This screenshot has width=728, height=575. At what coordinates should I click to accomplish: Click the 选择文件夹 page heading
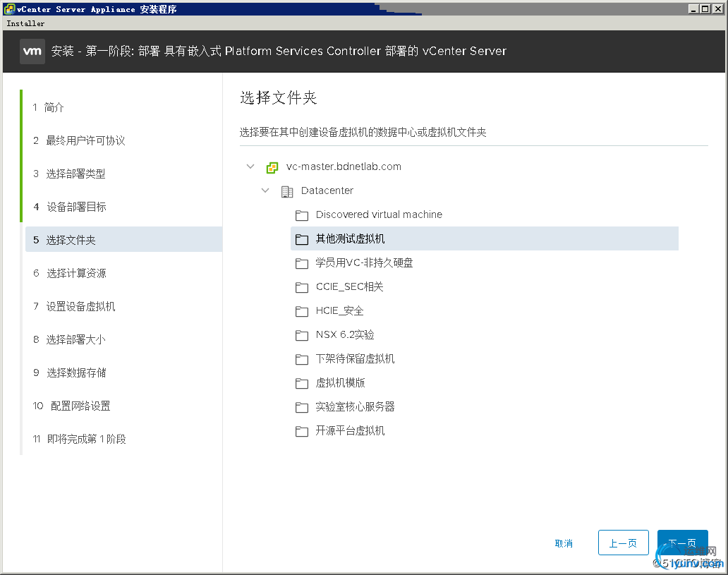click(279, 97)
